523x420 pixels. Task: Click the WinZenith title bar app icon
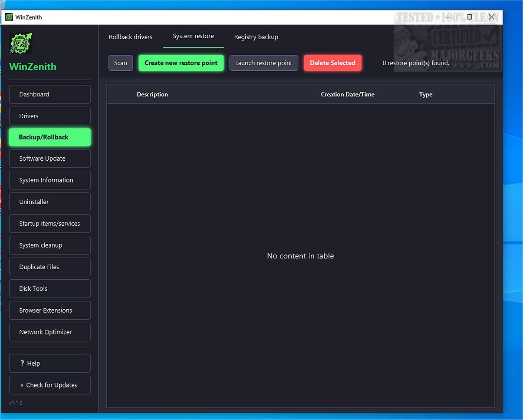point(9,17)
